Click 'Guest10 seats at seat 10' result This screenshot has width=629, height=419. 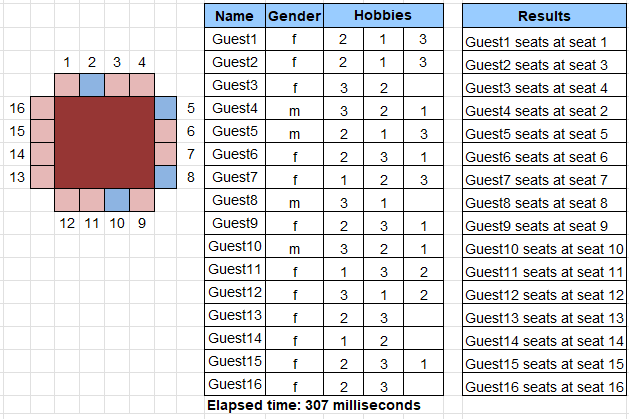(544, 249)
